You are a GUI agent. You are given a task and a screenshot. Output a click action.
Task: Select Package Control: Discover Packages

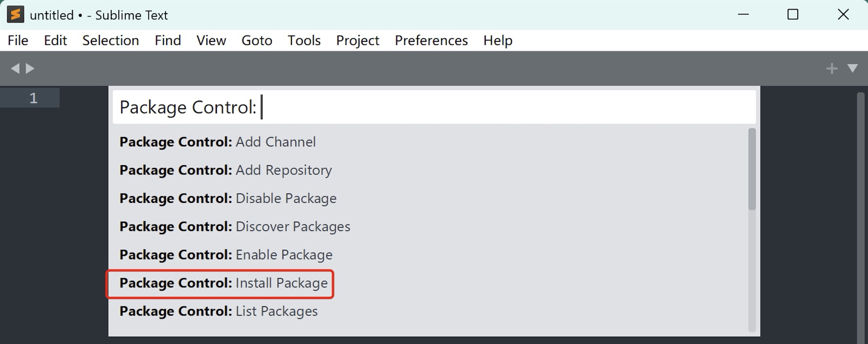[428, 227]
